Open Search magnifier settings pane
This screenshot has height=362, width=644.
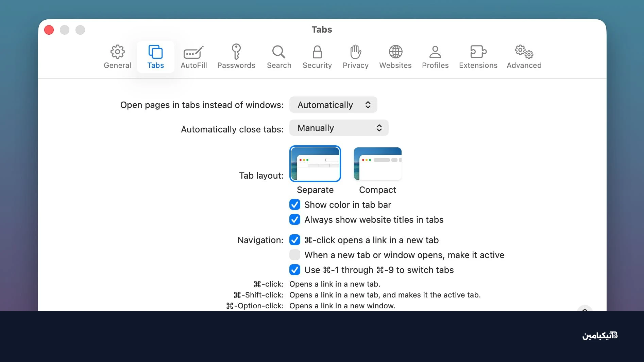[x=279, y=57]
